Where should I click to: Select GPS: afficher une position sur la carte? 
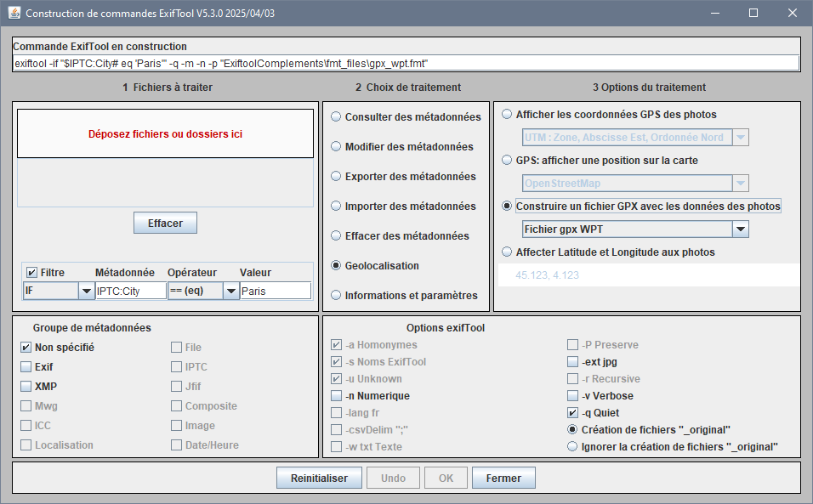[x=507, y=161]
